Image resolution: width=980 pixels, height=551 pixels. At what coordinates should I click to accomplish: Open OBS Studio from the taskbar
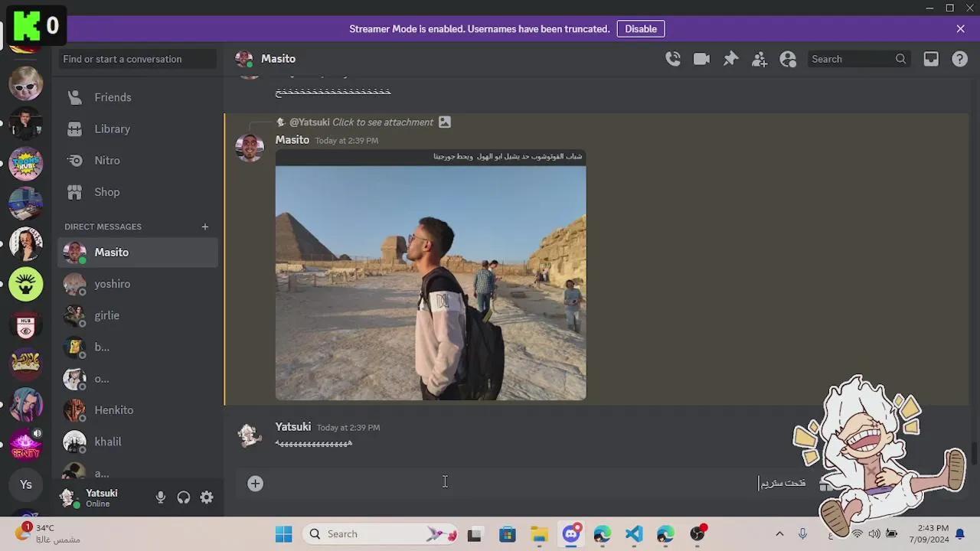click(x=697, y=534)
